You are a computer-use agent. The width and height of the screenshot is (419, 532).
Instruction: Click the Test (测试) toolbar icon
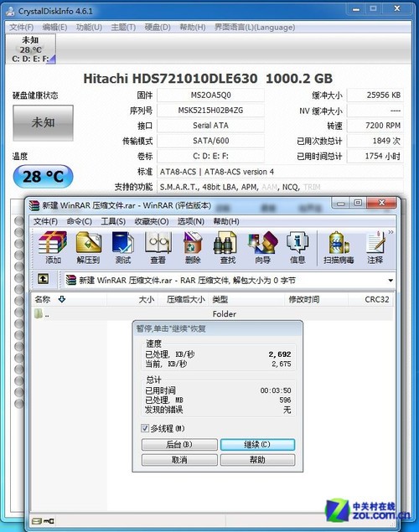pyautogui.click(x=123, y=247)
